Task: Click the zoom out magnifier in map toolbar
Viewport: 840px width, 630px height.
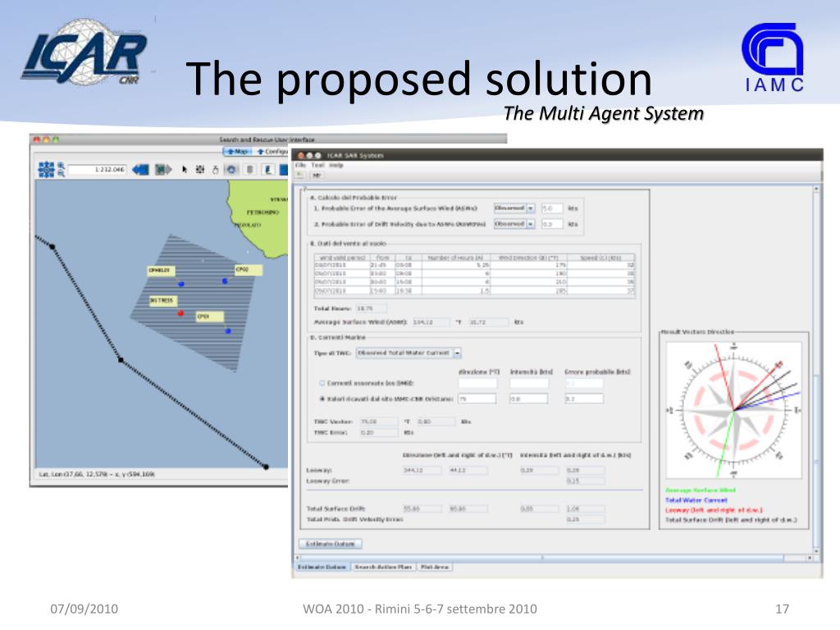Action: pos(61,174)
